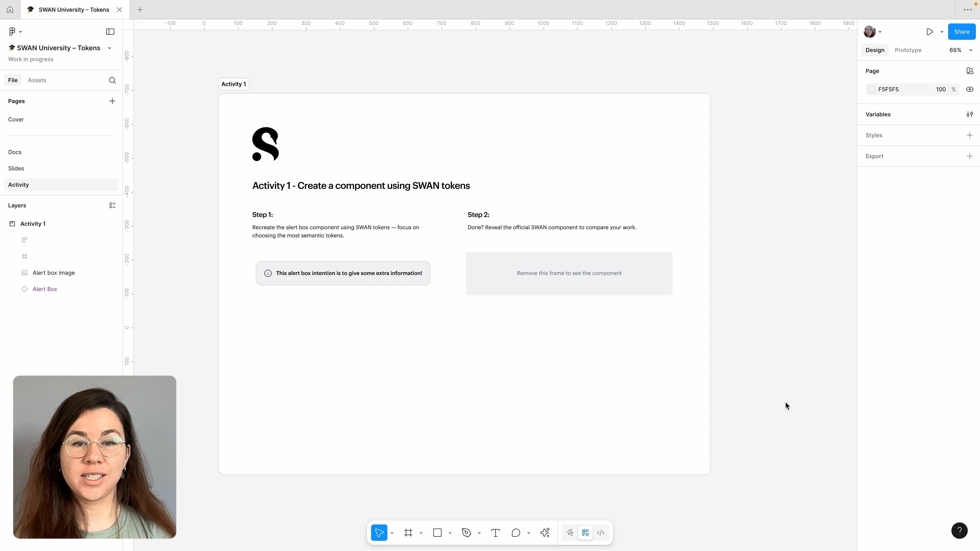This screenshot has height=551, width=980.
Task: Expand the file name dropdown chevron
Action: click(x=109, y=48)
